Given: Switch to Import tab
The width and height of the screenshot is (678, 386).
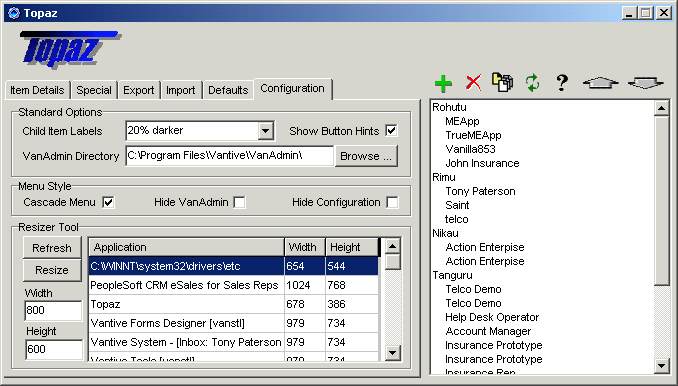Looking at the screenshot, I should click(x=180, y=90).
